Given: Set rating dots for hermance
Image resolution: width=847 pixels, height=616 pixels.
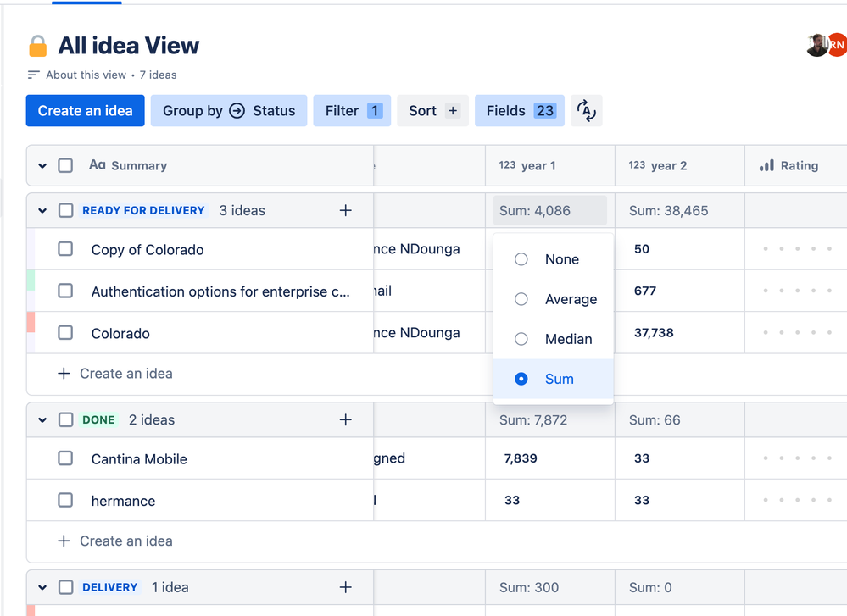Looking at the screenshot, I should [x=797, y=501].
